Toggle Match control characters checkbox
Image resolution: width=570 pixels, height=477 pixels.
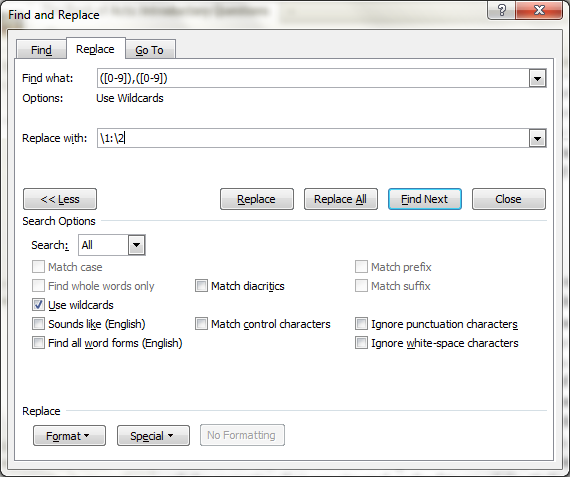pyautogui.click(x=201, y=324)
